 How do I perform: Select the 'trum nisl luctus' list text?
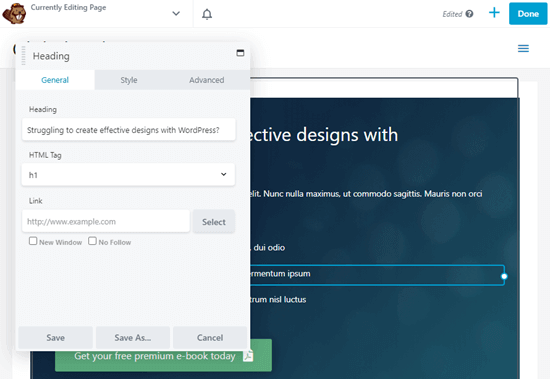click(x=278, y=300)
